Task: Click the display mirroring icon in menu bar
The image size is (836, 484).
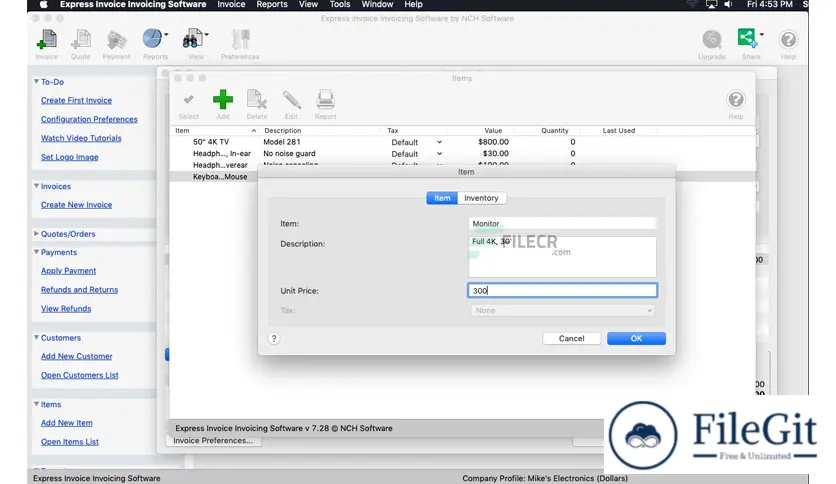Action: 711,4
